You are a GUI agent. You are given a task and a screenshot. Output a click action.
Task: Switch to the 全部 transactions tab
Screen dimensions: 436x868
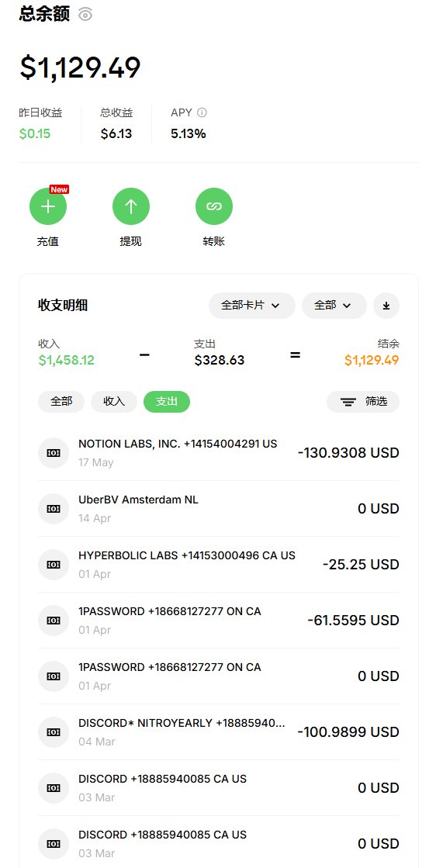61,402
